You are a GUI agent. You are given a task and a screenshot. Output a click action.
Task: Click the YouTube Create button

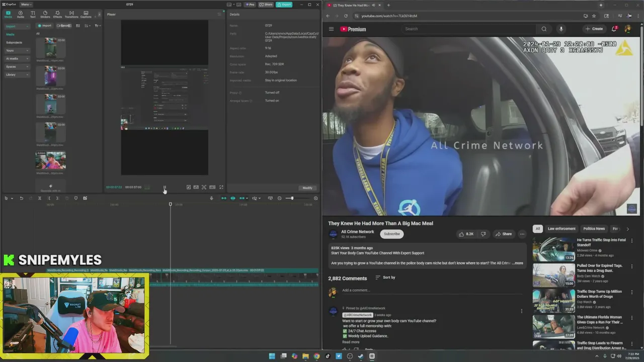pyautogui.click(x=594, y=29)
